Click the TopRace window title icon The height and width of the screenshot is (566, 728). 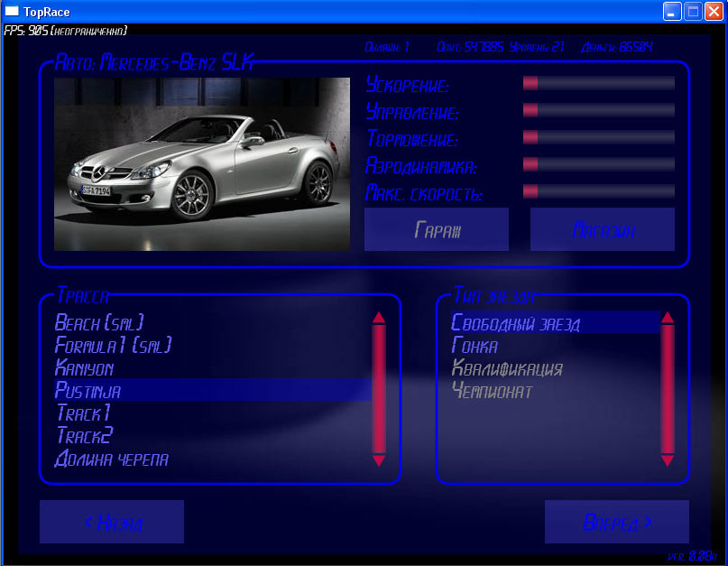(x=12, y=11)
